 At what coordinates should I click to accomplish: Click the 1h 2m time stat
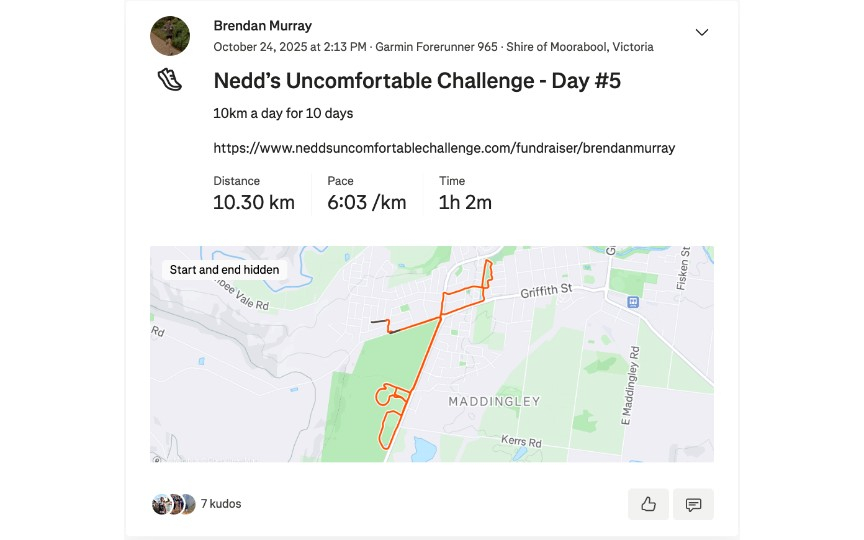465,202
